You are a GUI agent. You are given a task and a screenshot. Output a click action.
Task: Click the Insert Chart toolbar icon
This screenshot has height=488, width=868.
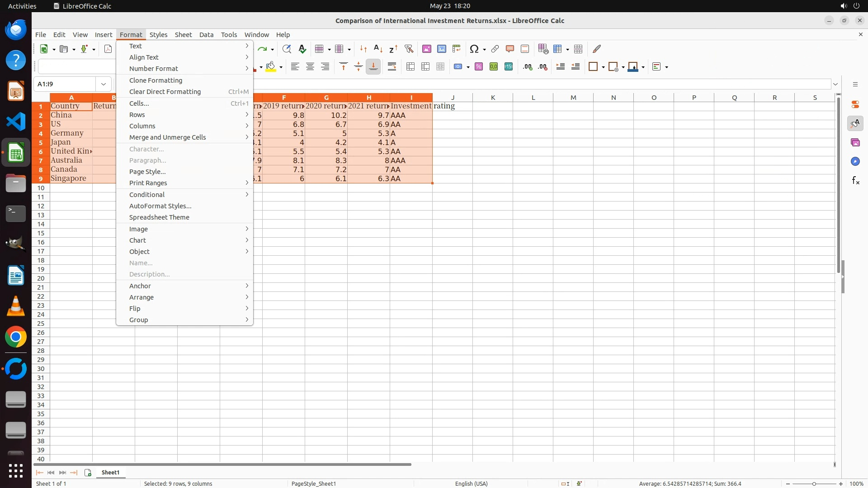click(442, 49)
